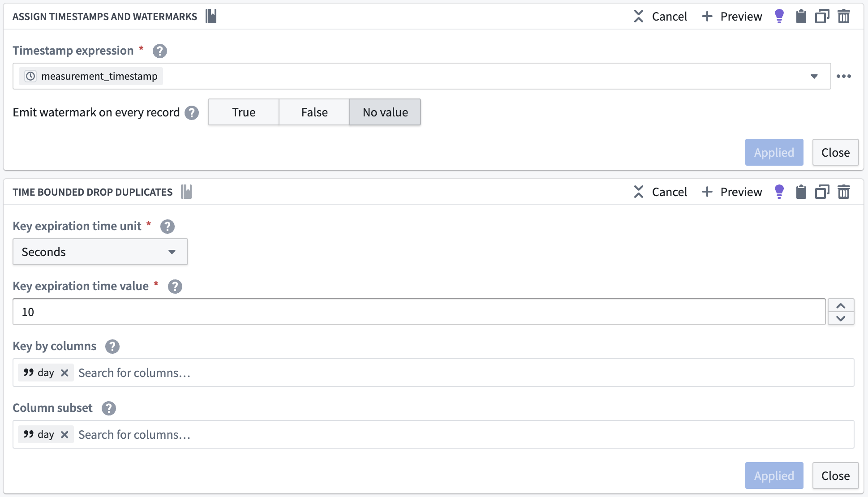Cancel the Time Bounded Drop Duplicates edit
The image size is (868, 497).
660,192
